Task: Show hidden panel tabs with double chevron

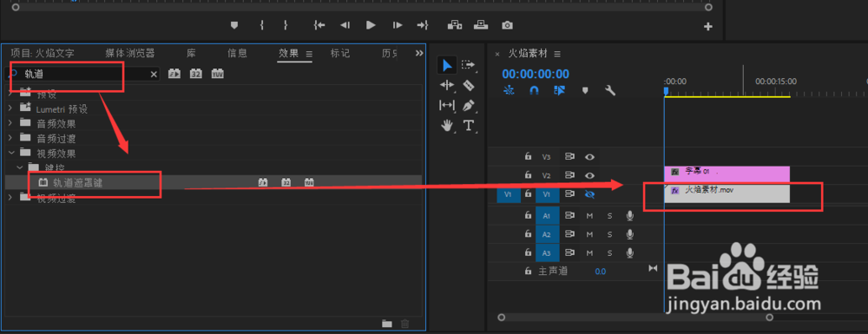Action: 419,53
